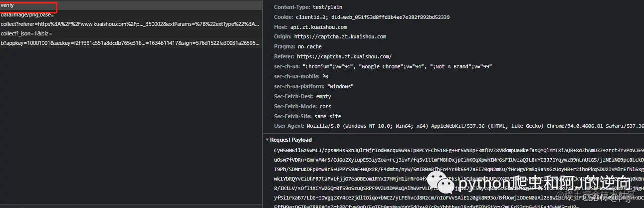
Task: Click the Sec-Fetch-Dest header name
Action: coord(294,97)
